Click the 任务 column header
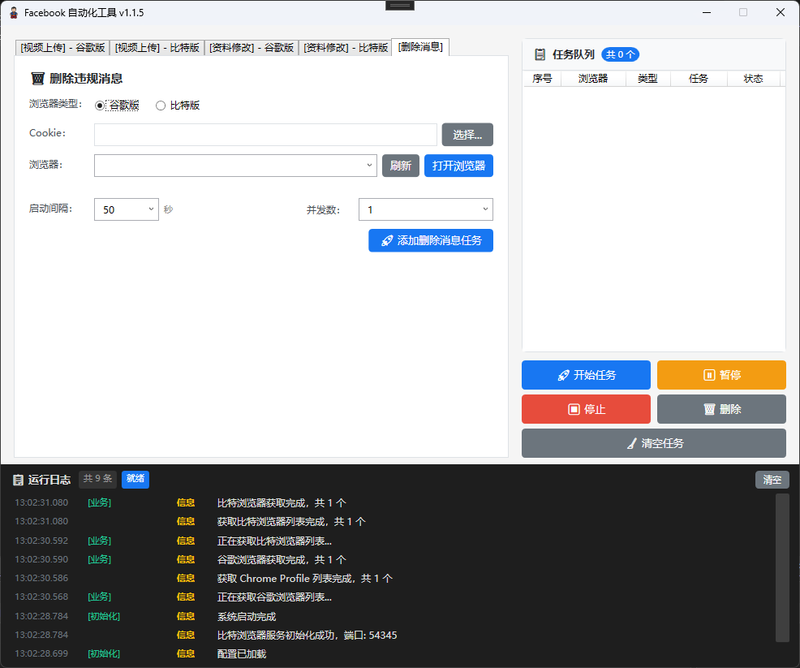Screen dimensions: 800x668 pos(698,79)
